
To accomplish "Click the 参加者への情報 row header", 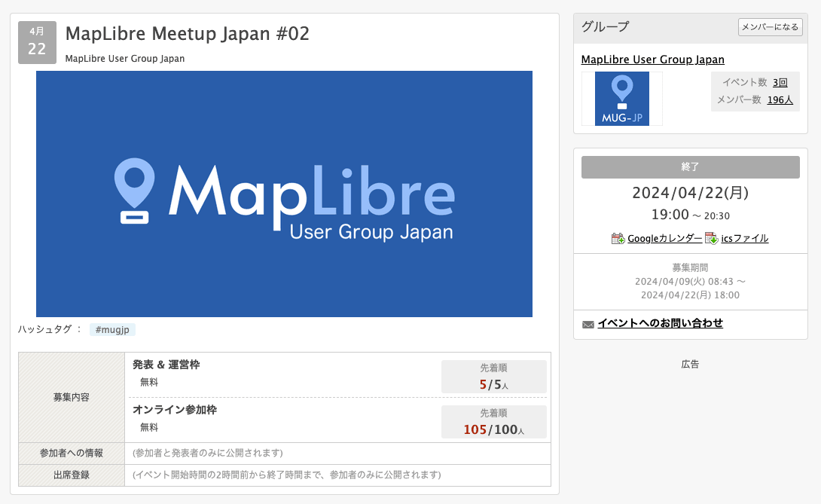I will point(72,454).
